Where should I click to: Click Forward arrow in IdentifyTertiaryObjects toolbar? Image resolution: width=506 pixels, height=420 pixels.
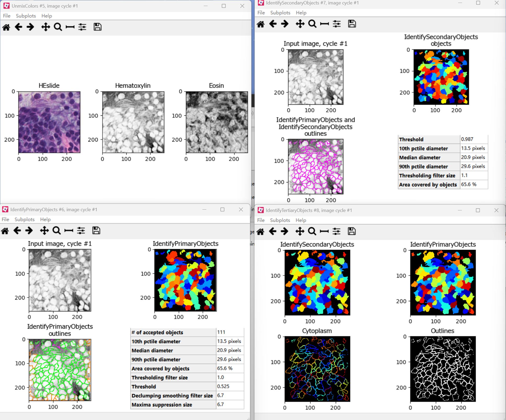click(285, 232)
